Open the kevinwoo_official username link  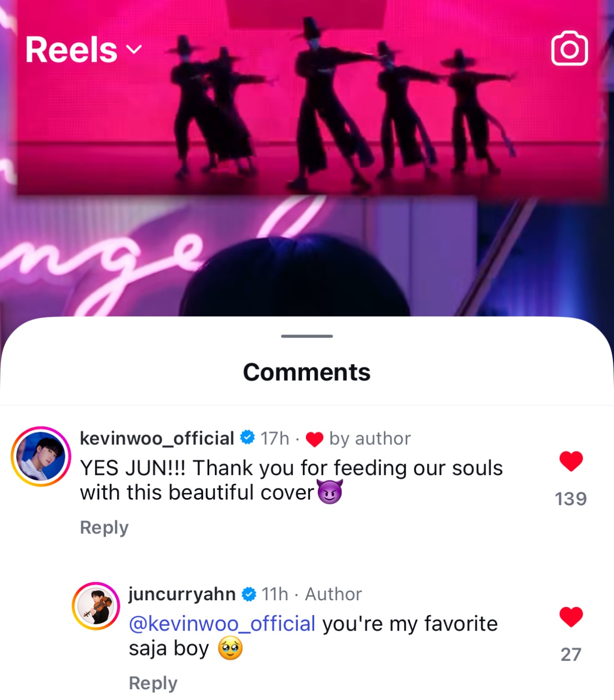click(157, 438)
